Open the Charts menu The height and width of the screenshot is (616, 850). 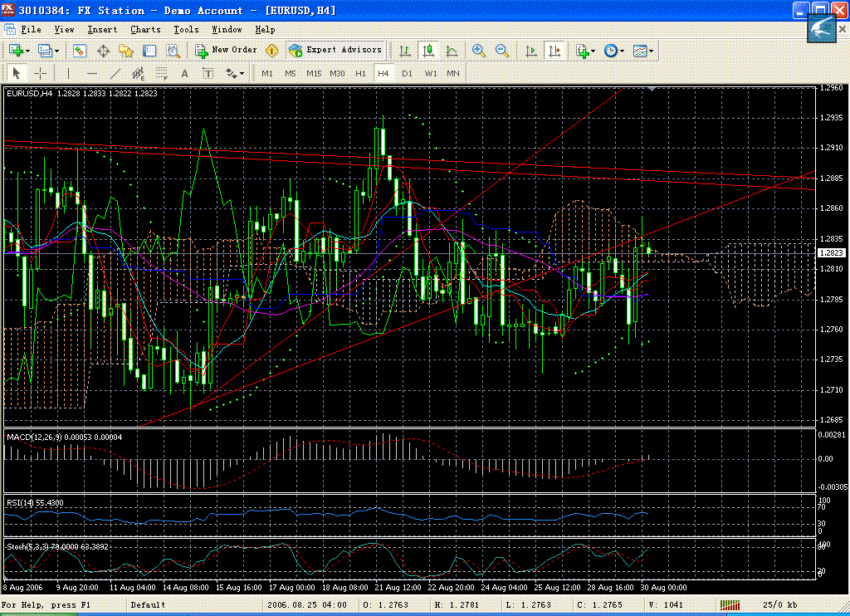coord(145,29)
